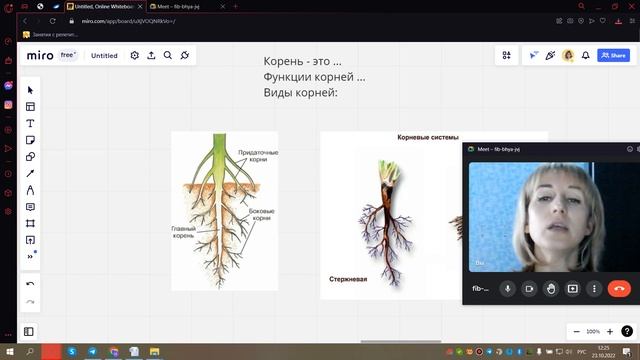Image resolution: width=640 pixels, height=360 pixels.
Task: Open Skype from taskbar
Action: 72,351
